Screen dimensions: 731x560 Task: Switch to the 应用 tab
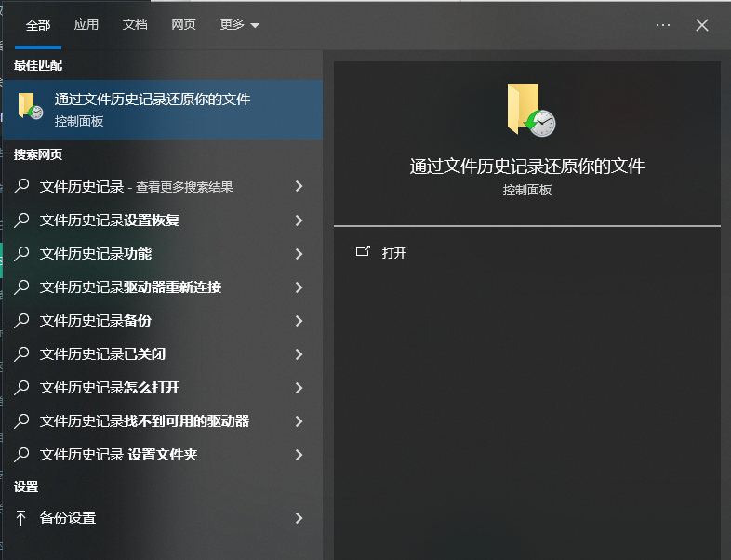(86, 24)
